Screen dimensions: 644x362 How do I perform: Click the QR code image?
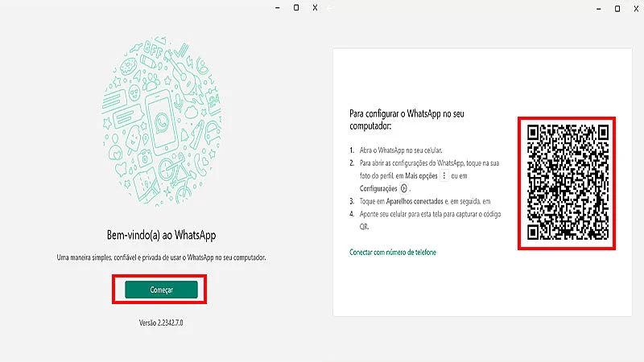point(567,181)
